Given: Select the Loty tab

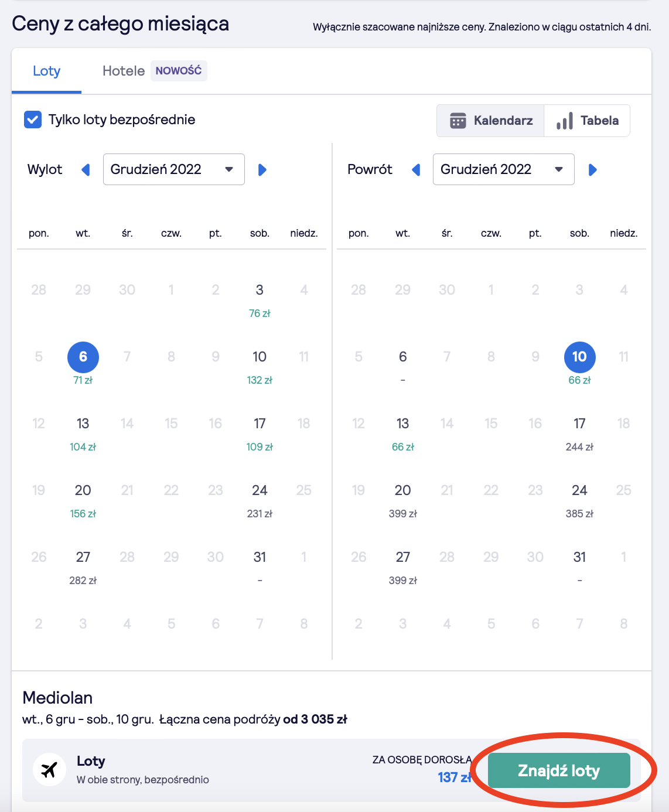Looking at the screenshot, I should (x=46, y=71).
